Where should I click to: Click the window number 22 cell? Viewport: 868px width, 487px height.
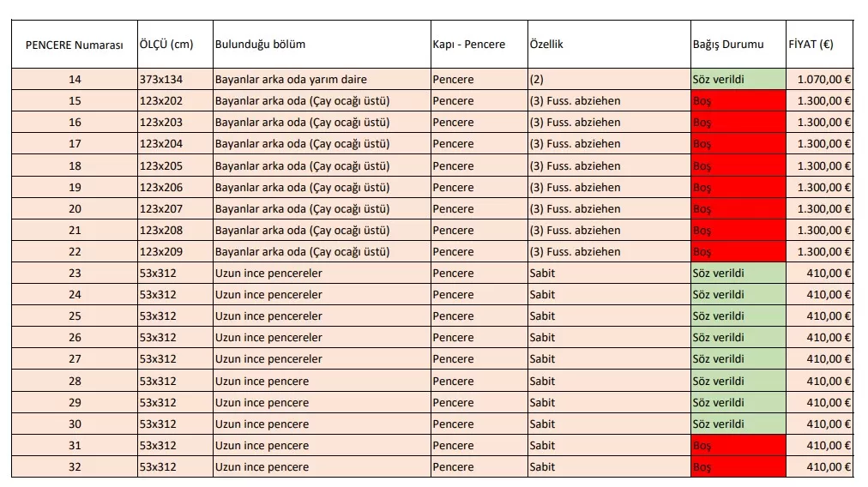click(75, 252)
